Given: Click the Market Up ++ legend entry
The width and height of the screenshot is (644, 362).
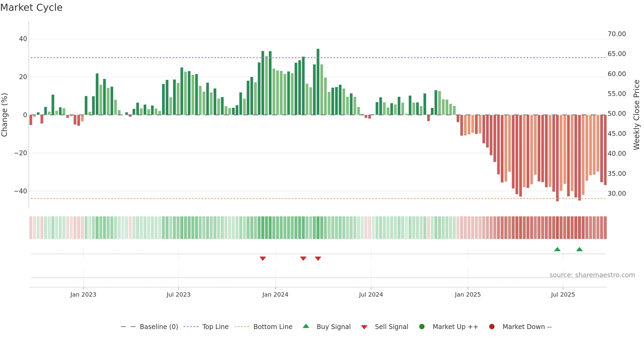Looking at the screenshot, I should (449, 327).
